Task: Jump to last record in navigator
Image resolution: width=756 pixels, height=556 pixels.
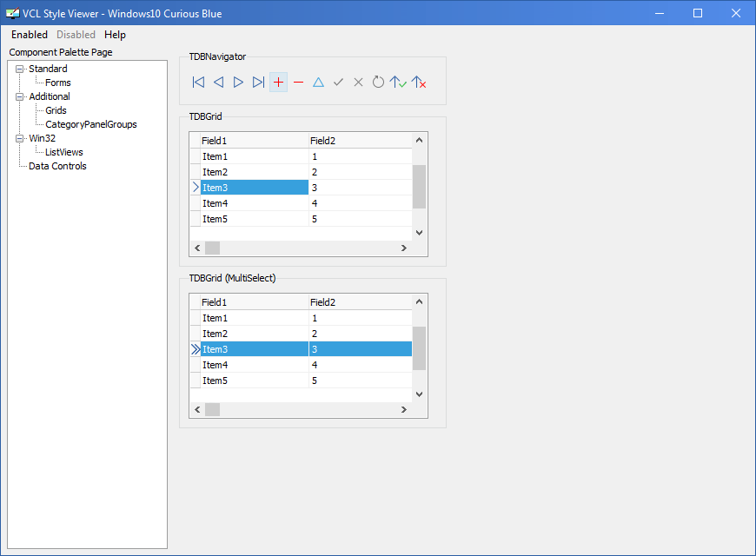Action: [x=258, y=83]
